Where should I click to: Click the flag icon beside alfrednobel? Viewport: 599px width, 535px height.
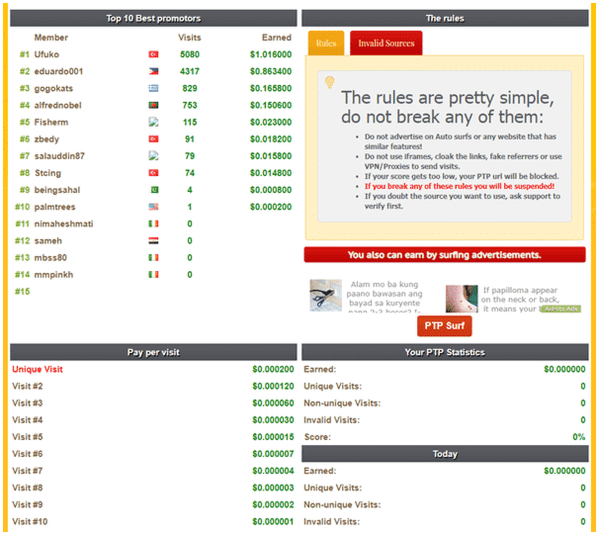click(154, 105)
